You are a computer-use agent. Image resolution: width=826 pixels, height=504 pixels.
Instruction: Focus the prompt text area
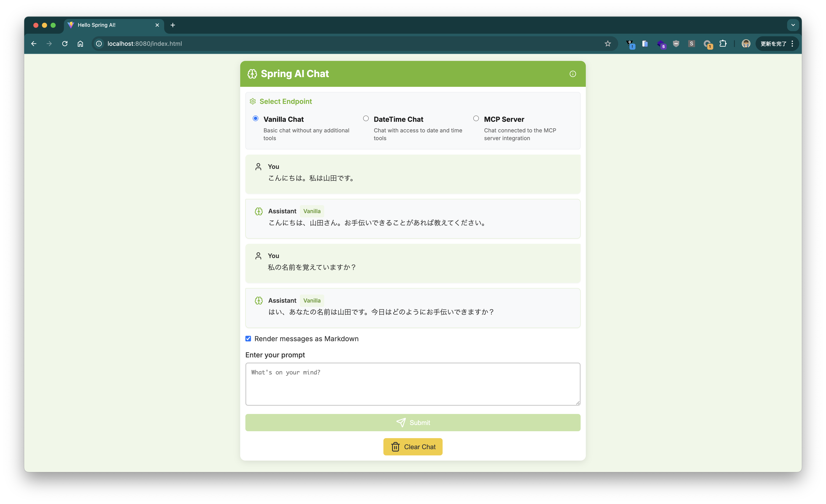pyautogui.click(x=413, y=384)
